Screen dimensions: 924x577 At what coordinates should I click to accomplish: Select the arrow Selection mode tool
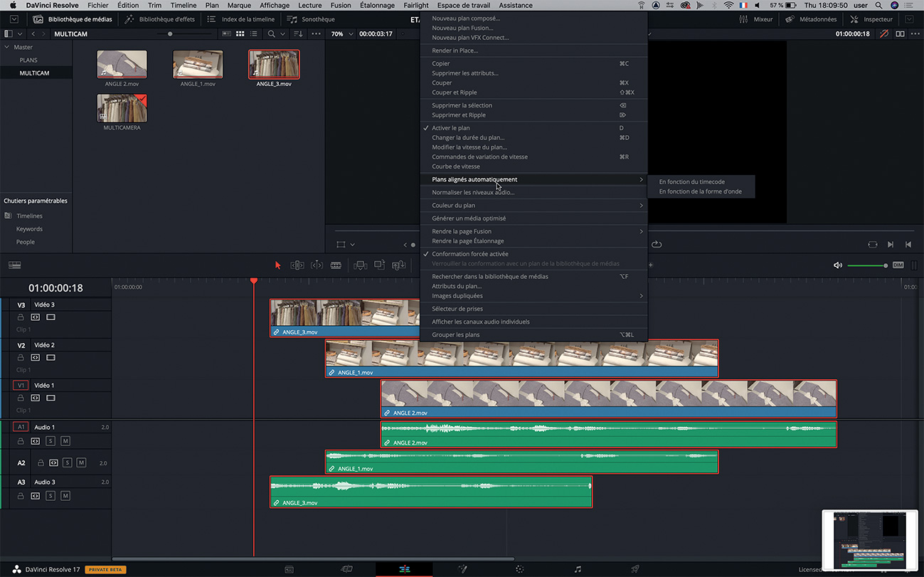(x=278, y=265)
